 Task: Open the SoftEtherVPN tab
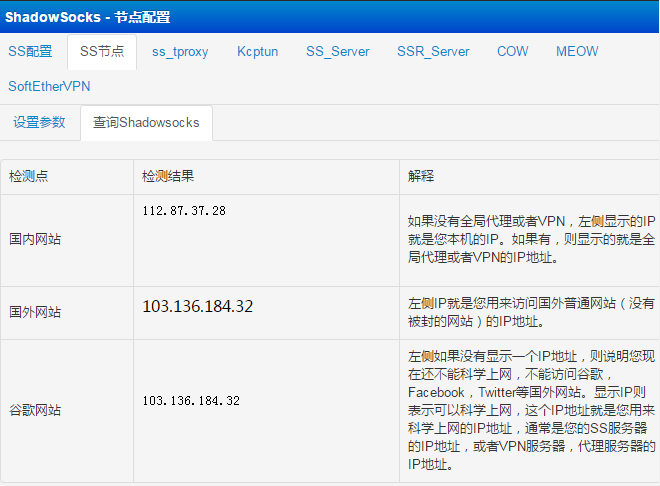49,86
